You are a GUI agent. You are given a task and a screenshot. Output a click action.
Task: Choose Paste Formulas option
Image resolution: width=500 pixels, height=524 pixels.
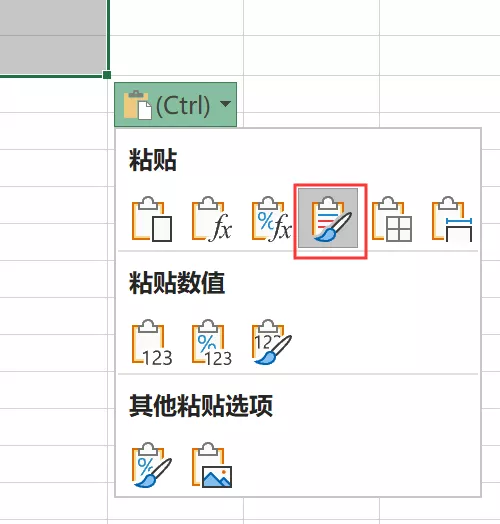click(x=212, y=219)
